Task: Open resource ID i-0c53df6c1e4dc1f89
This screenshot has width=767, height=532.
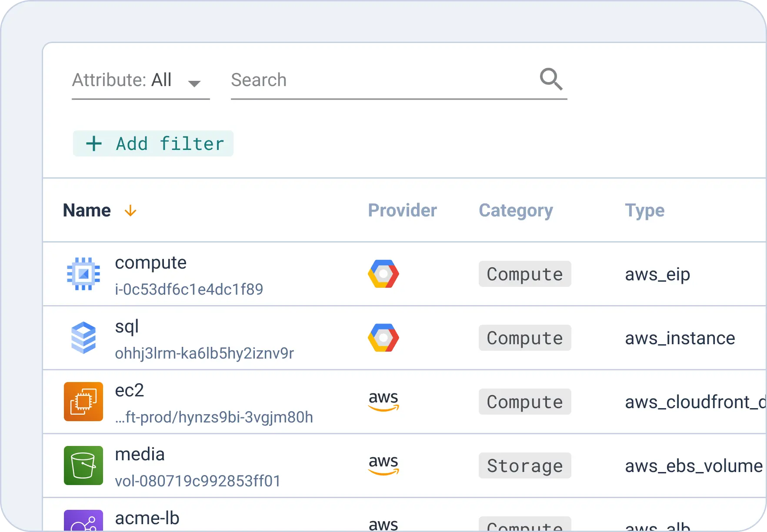Action: [x=189, y=289]
